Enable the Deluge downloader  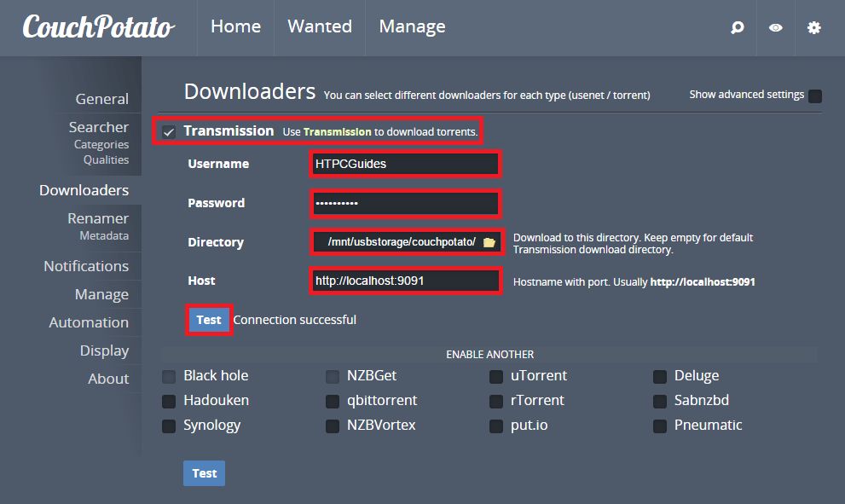pyautogui.click(x=660, y=376)
